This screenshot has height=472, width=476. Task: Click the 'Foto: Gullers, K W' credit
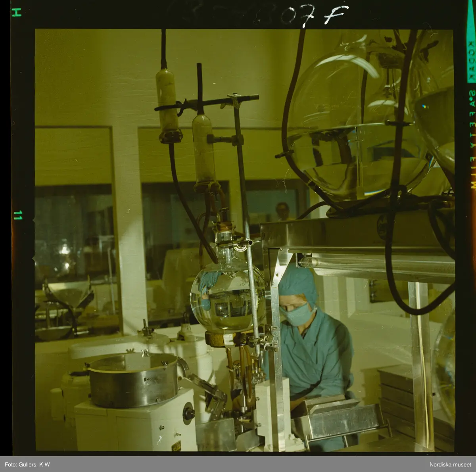coord(27,464)
